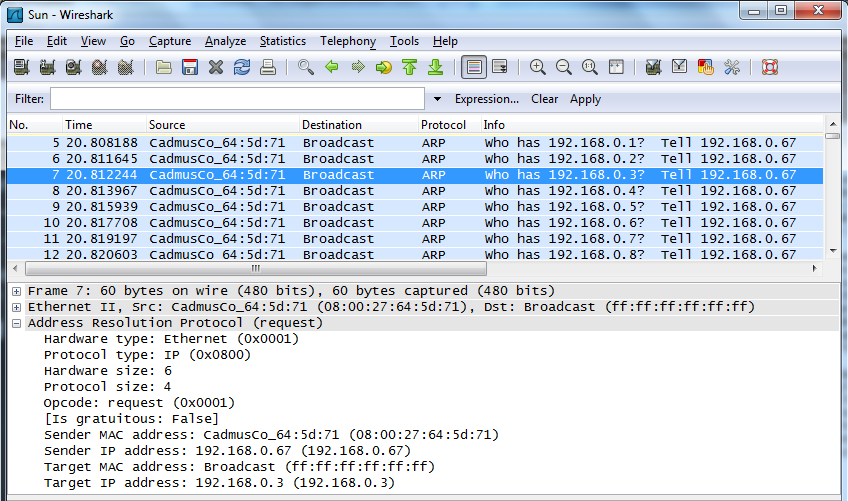848x501 pixels.
Task: Click the Clear filter button
Action: point(545,99)
